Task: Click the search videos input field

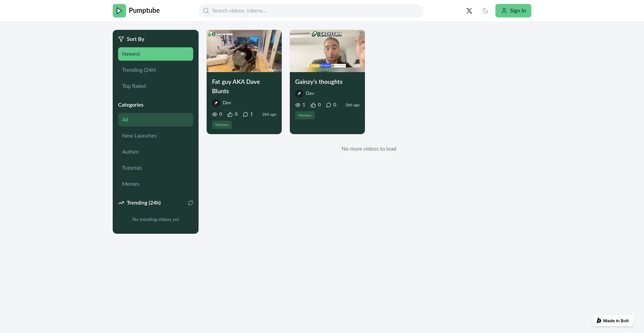Action: (x=311, y=11)
